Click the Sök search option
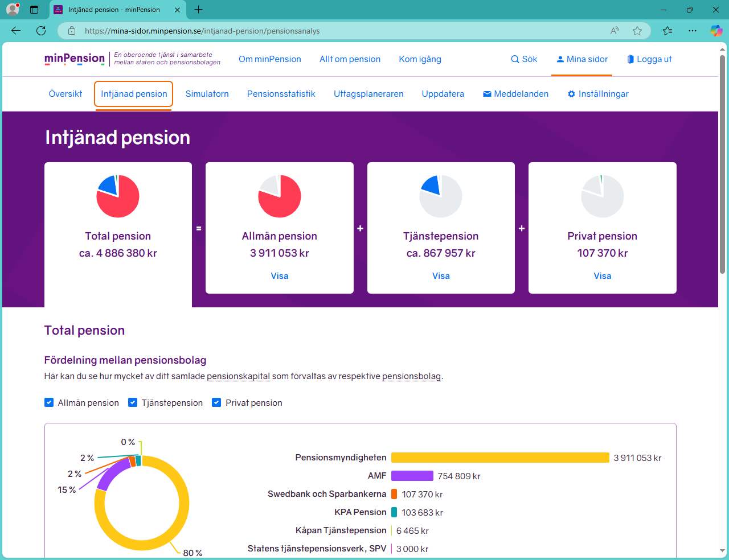The image size is (729, 560). tap(524, 59)
